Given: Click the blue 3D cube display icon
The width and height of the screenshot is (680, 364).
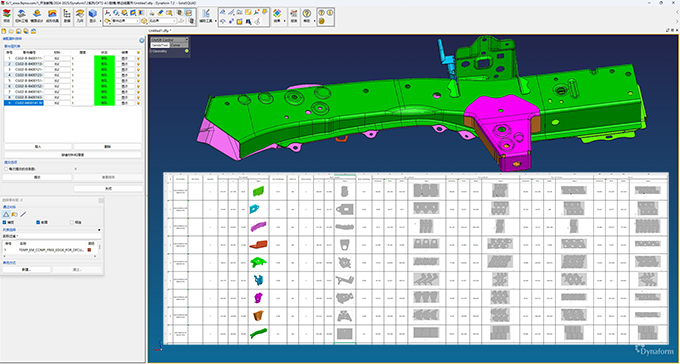Looking at the screenshot, I should [x=92, y=15].
